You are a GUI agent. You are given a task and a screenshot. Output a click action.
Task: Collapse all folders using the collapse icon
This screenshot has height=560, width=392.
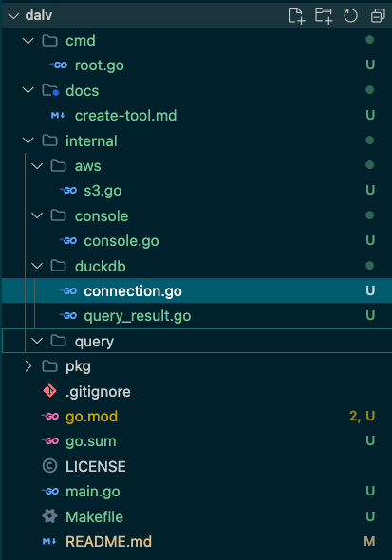[378, 16]
